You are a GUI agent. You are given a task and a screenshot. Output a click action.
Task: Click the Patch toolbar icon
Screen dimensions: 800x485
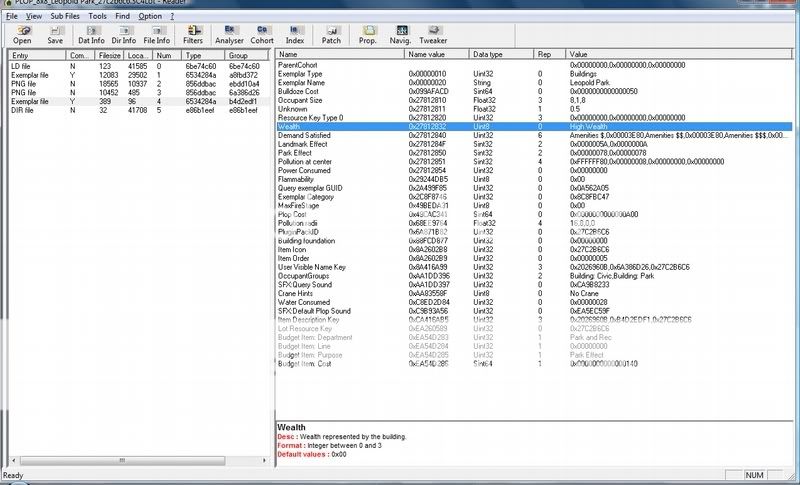[331, 35]
